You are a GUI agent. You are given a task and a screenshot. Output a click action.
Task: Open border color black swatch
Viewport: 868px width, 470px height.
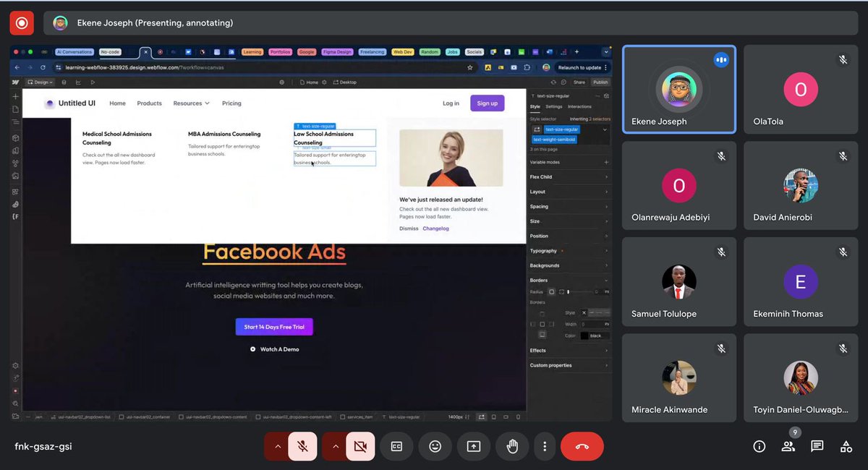pyautogui.click(x=584, y=336)
